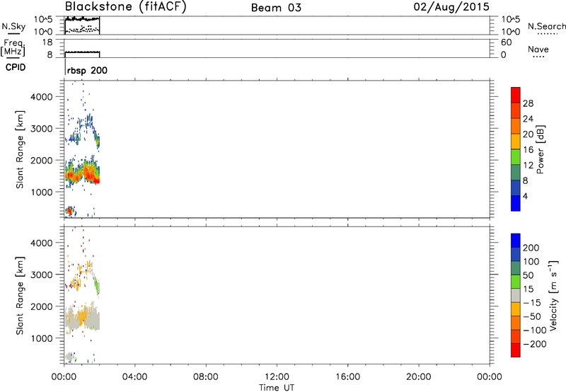The height and width of the screenshot is (392, 566).
Task: Click the '08:00' time tick label
Action: coord(205,377)
